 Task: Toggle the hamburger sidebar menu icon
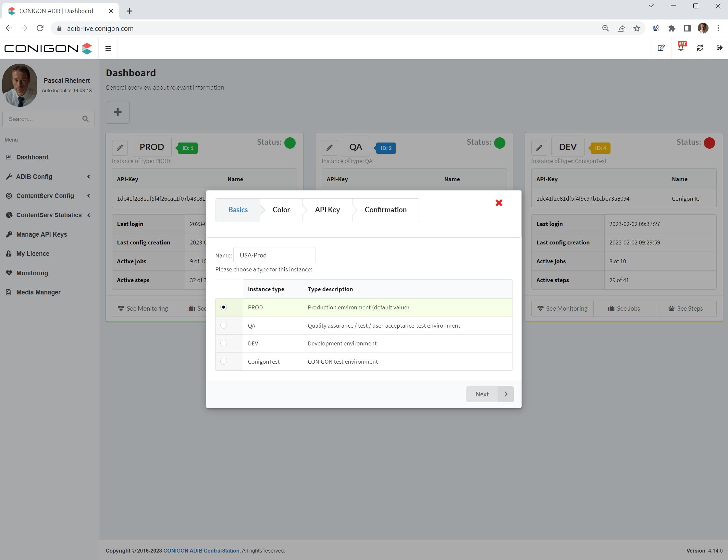pos(108,48)
